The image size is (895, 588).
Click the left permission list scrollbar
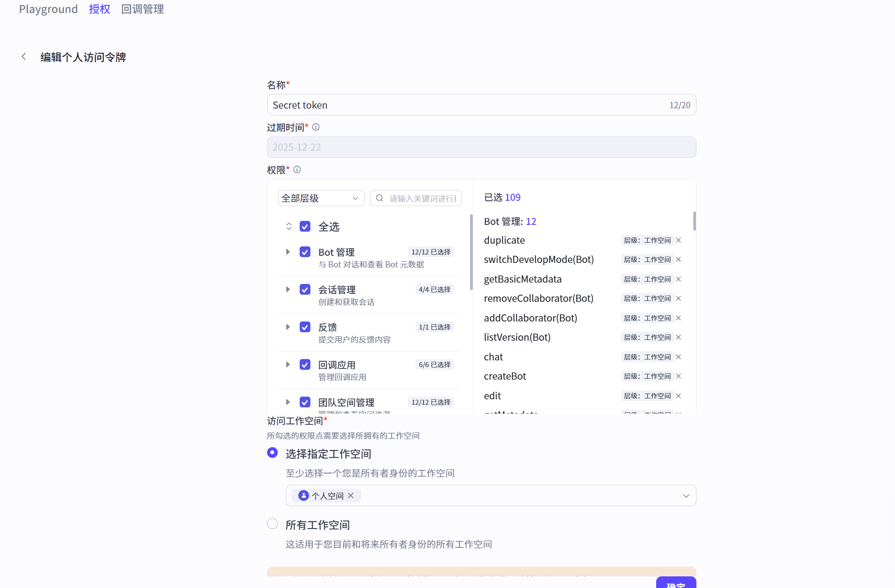click(471, 252)
